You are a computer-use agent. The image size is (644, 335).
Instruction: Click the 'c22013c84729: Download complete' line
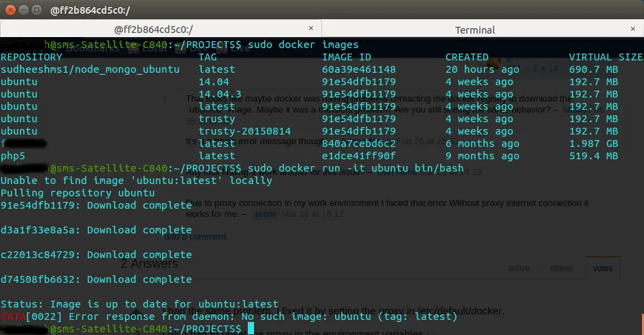[x=96, y=255]
